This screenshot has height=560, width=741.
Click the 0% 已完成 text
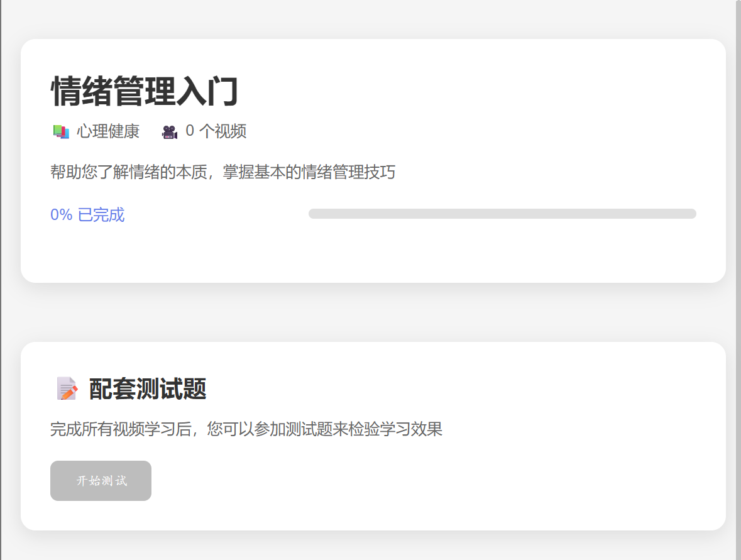tap(87, 214)
